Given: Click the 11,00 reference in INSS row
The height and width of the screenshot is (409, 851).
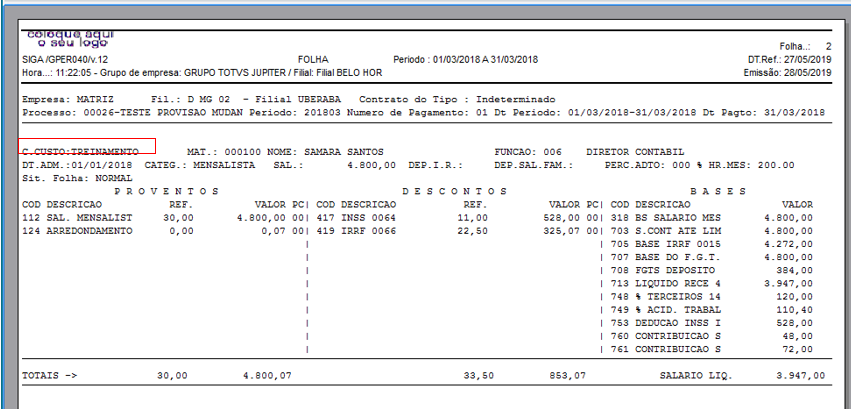Looking at the screenshot, I should tap(472, 218).
